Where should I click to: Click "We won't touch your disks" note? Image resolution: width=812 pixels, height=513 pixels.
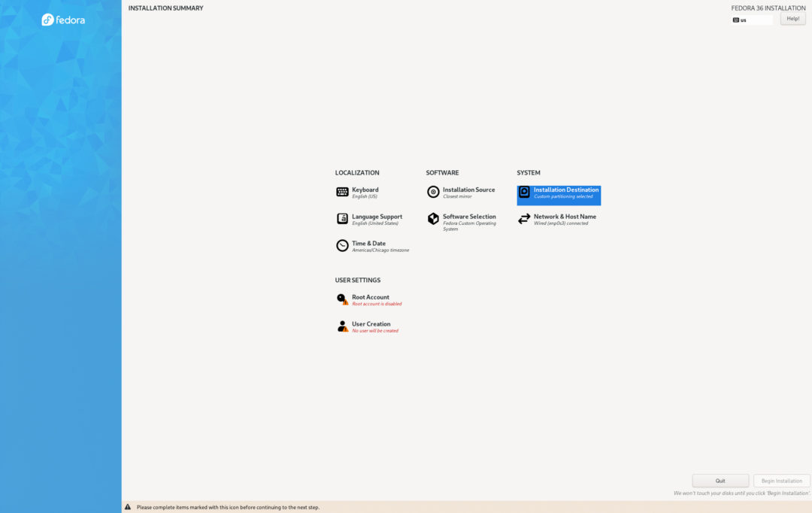coord(741,493)
